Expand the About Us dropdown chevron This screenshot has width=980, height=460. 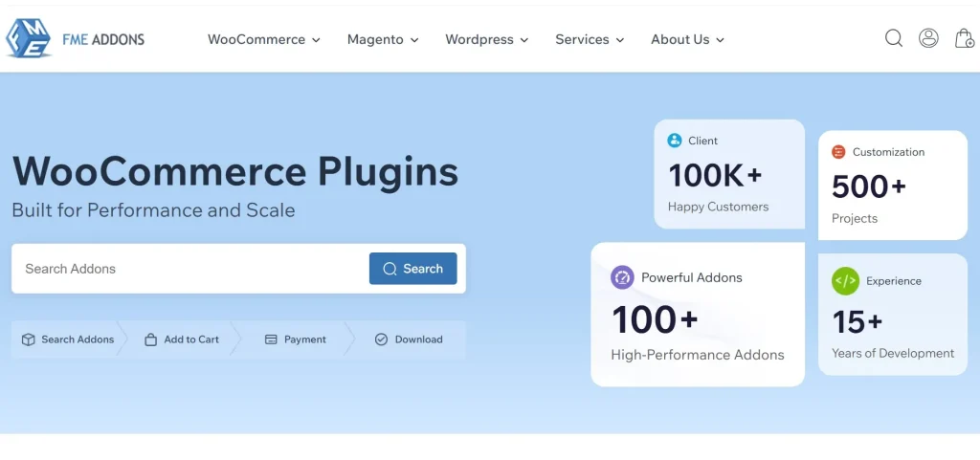(720, 40)
